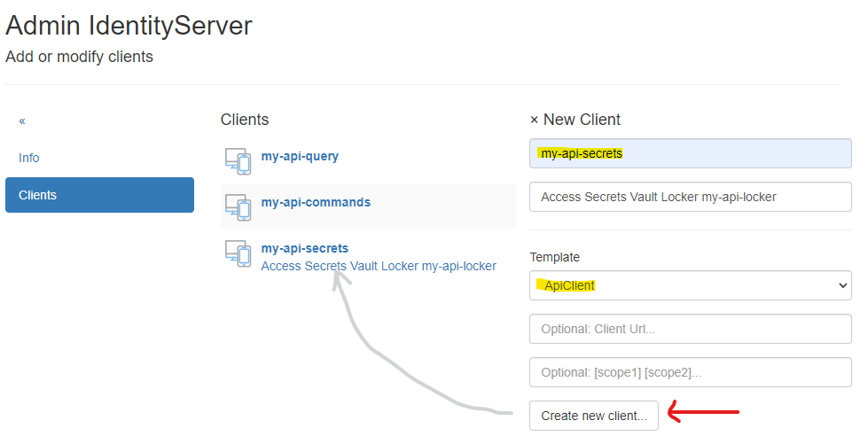Screen dimensions: 868x436
Task: Collapse the sidebar using the « chevron
Action: tap(22, 121)
